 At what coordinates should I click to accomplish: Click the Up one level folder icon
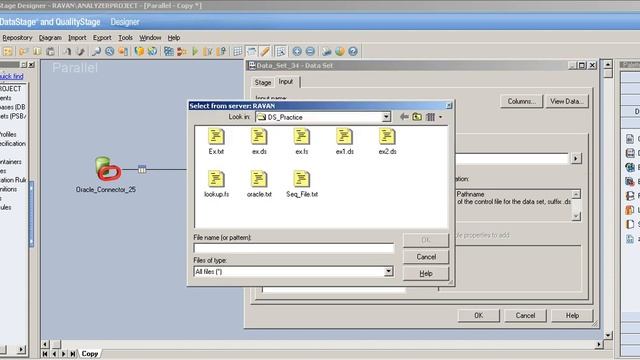(x=417, y=117)
